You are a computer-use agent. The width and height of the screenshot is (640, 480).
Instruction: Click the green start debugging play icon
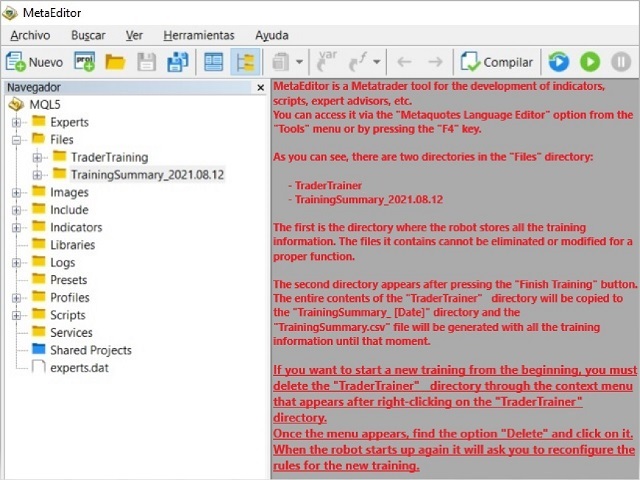pos(590,62)
